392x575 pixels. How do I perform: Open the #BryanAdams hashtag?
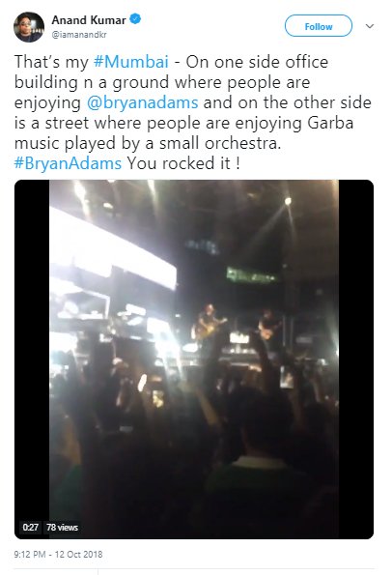coord(68,163)
